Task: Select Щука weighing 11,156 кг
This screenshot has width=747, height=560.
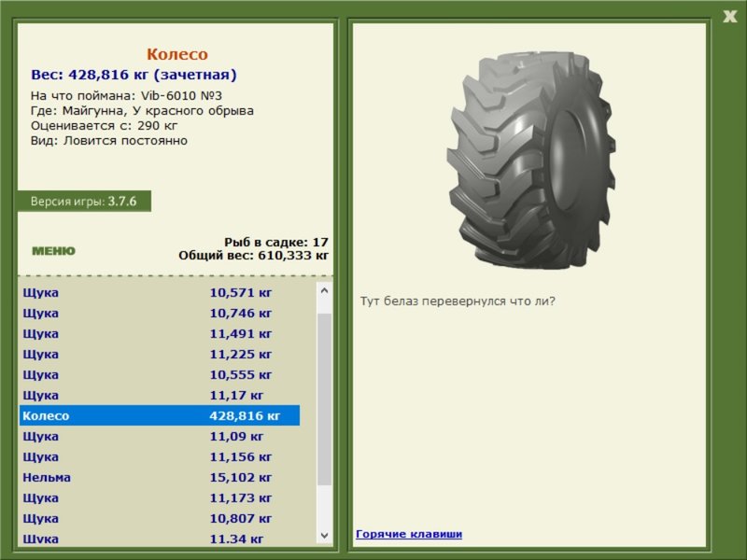Action: (160, 456)
